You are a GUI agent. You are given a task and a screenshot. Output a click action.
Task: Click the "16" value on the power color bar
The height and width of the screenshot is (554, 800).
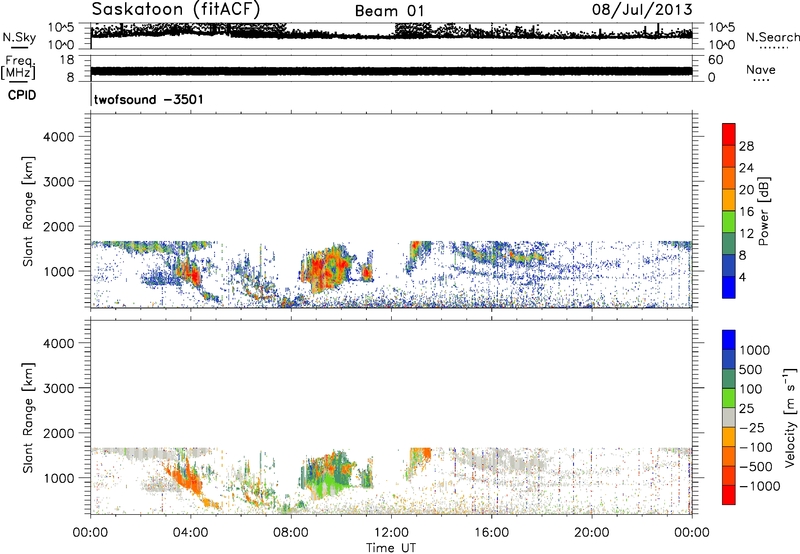tap(746, 212)
